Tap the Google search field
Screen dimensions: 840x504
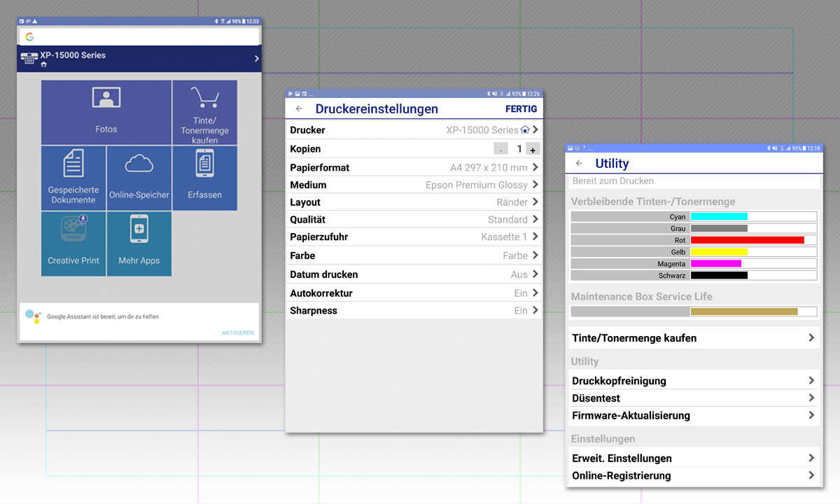(139, 36)
